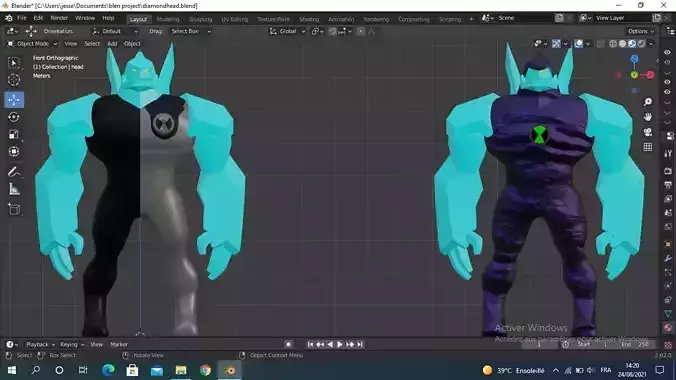The image size is (676, 380).
Task: Toggle the camera view icon
Action: coord(648,132)
